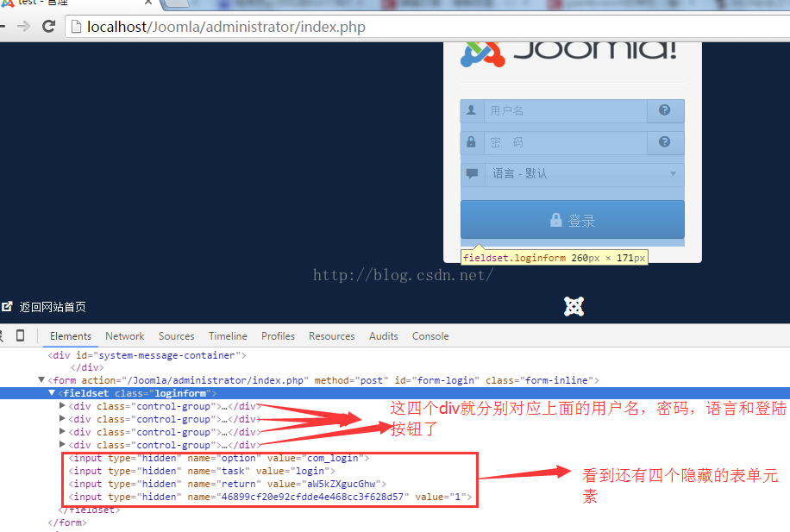Click the browser forward arrow
Viewport: 790px width, 532px height.
click(x=23, y=26)
